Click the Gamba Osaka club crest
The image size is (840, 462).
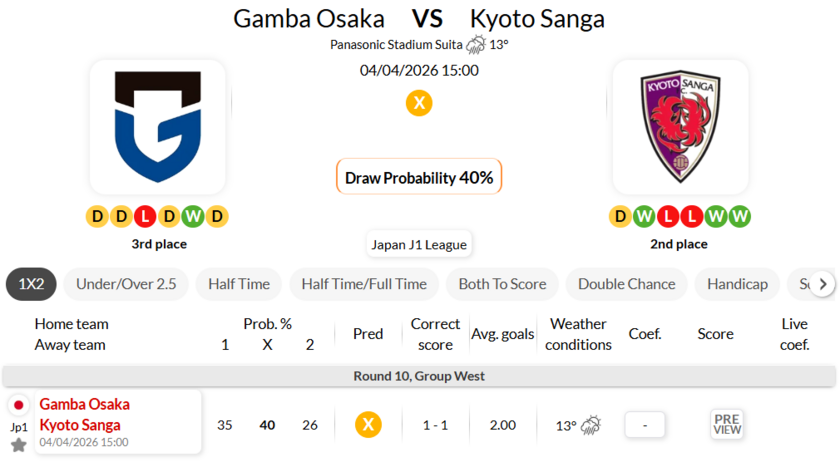(x=157, y=127)
